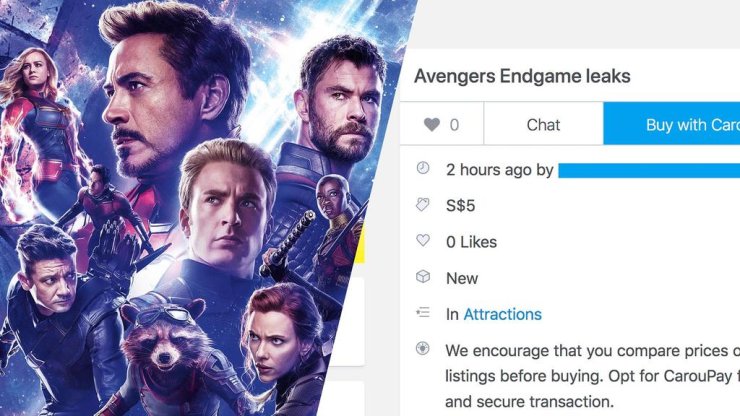Click the S$5 price text
This screenshot has width=740, height=416.
coord(460,206)
